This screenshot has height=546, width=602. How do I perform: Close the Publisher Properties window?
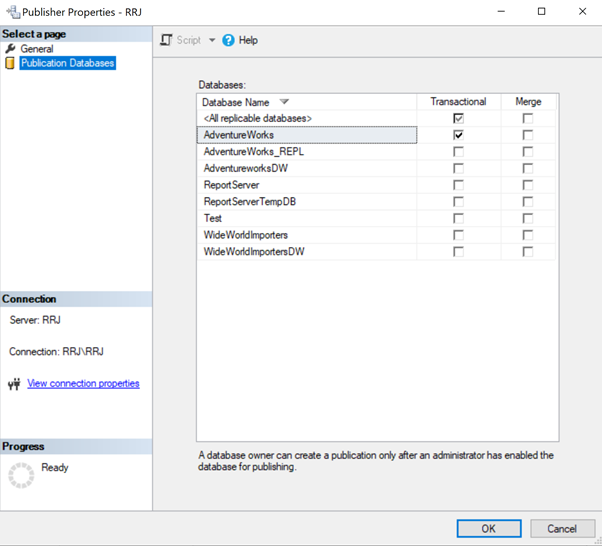coord(582,12)
